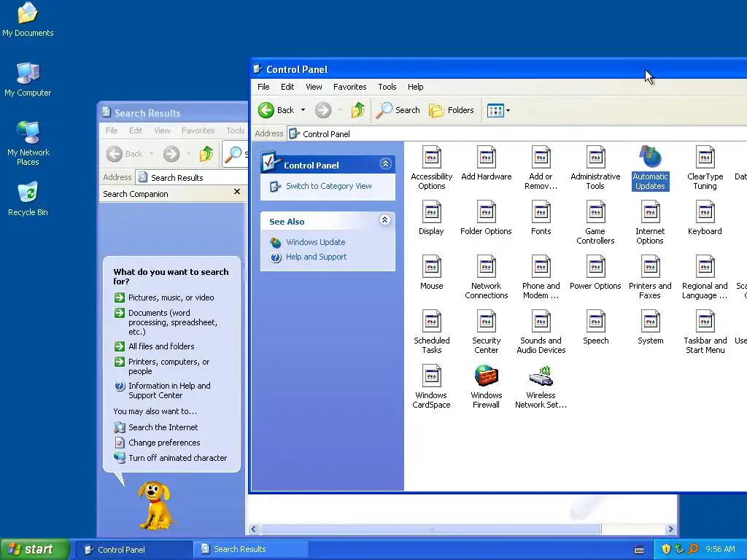Open Folder Options applet

pyautogui.click(x=486, y=218)
